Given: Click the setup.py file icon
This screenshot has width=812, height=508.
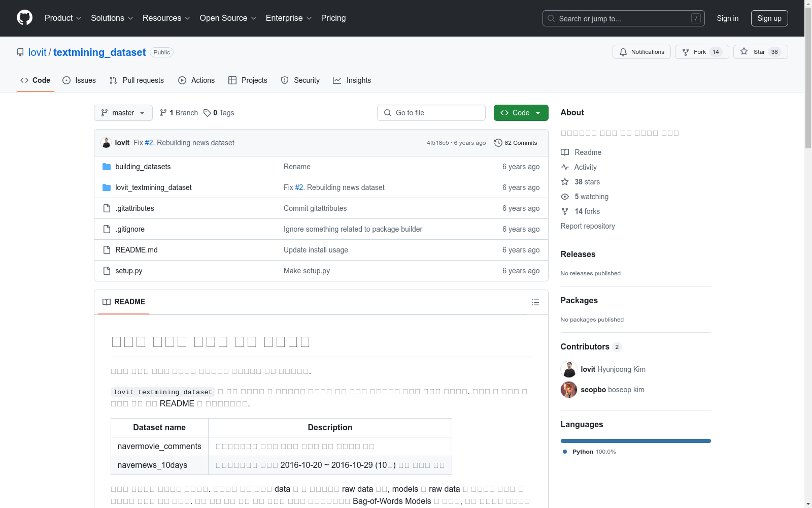Looking at the screenshot, I should (107, 271).
